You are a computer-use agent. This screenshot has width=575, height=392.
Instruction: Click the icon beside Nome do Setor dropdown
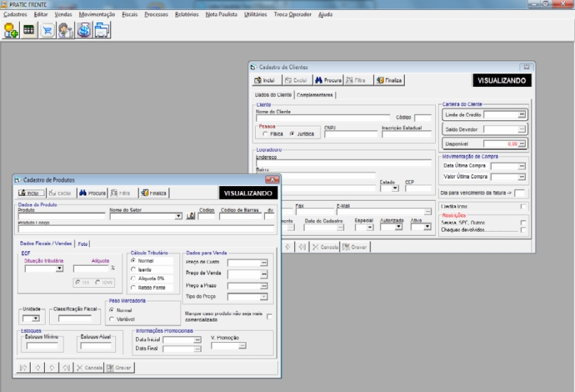coord(190,216)
